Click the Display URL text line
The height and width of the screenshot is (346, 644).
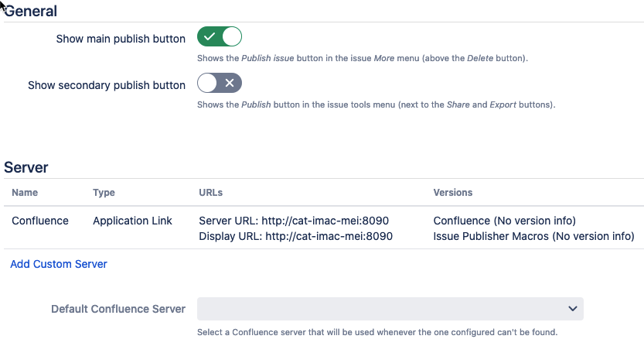[295, 236]
